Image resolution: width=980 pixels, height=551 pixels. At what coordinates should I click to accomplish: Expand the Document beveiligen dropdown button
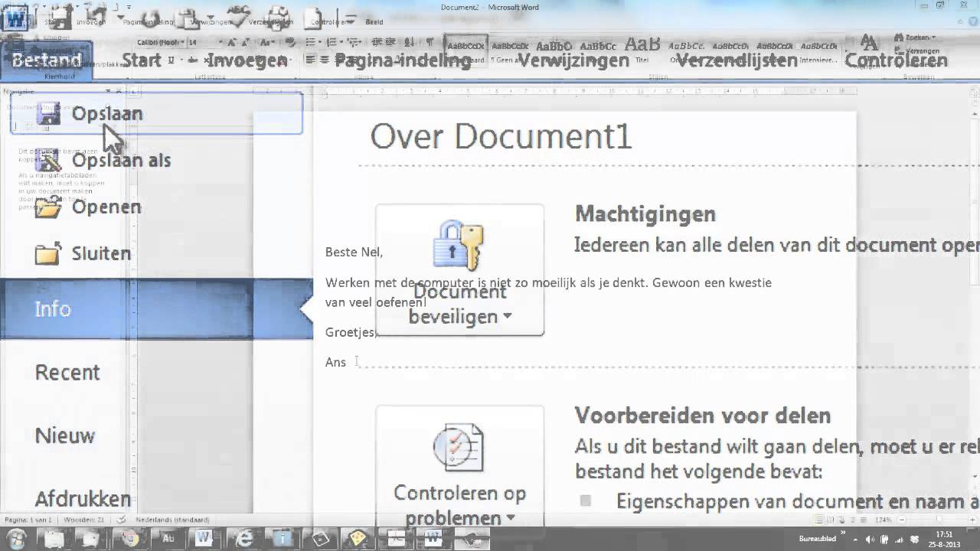click(459, 270)
